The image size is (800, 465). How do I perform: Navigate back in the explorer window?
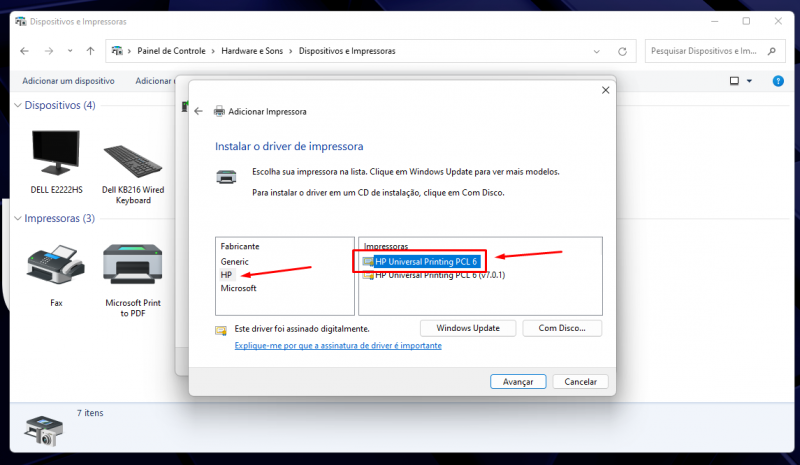(24, 51)
